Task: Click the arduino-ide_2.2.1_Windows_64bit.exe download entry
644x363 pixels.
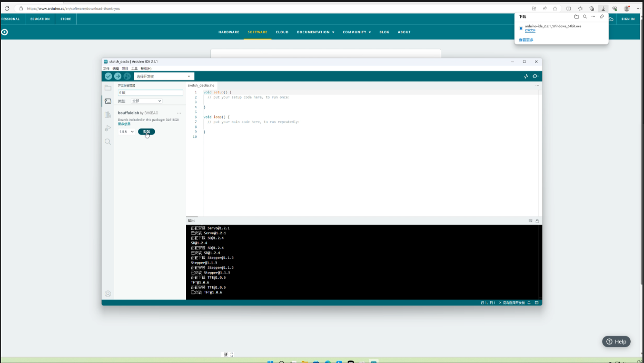Action: pos(553,26)
